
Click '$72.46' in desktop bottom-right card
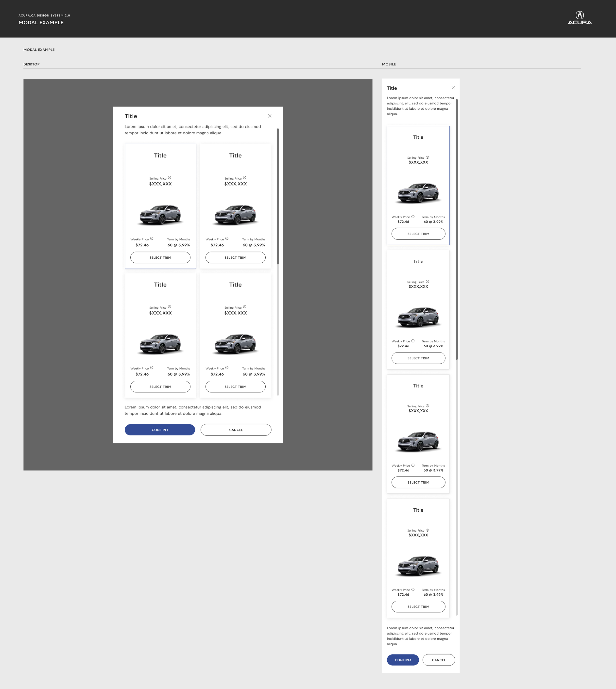[217, 374]
